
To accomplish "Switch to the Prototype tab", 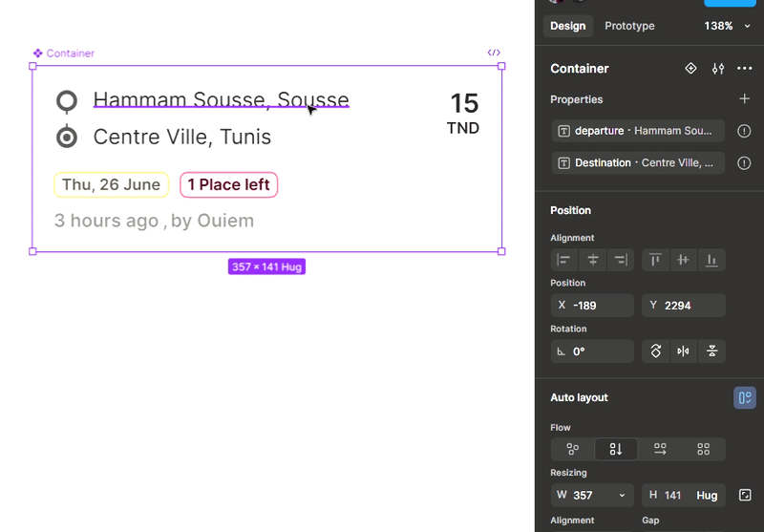I will (629, 26).
